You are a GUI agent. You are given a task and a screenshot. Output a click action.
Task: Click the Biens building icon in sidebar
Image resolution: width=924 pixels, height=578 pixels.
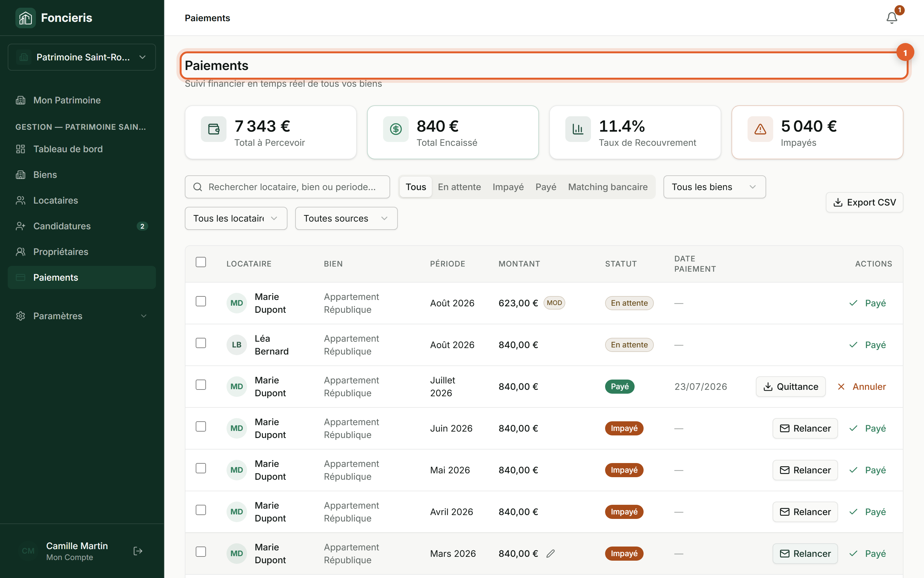21,175
